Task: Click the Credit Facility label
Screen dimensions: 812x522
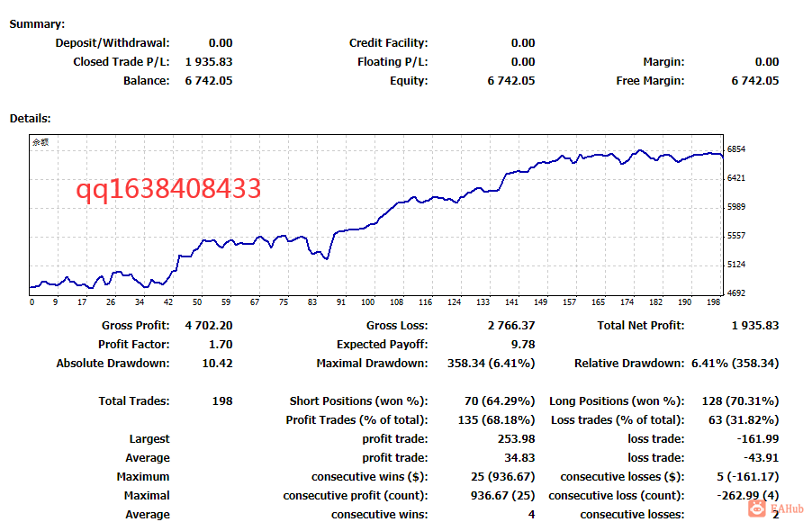Action: pos(388,43)
